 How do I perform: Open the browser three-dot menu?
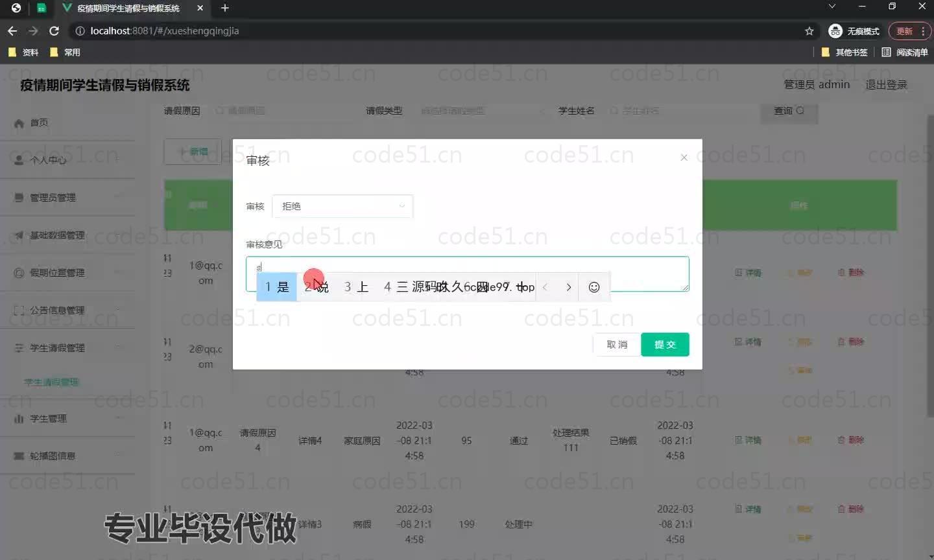pyautogui.click(x=923, y=31)
